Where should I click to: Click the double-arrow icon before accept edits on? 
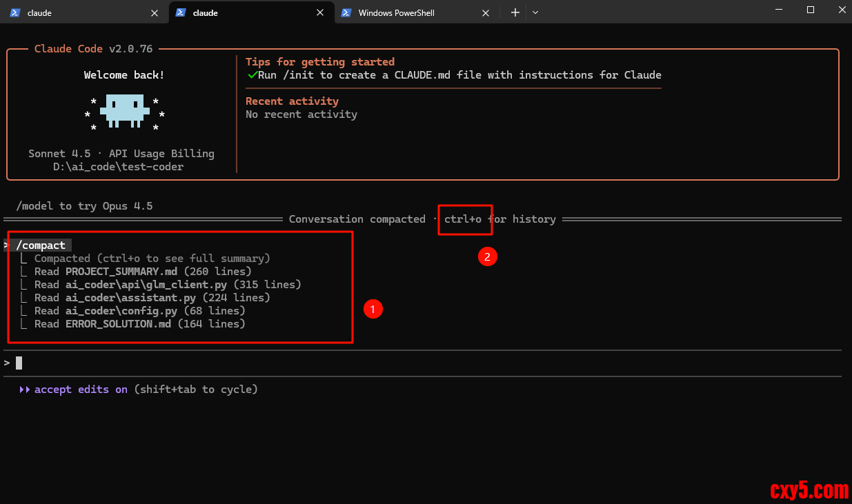click(x=24, y=390)
